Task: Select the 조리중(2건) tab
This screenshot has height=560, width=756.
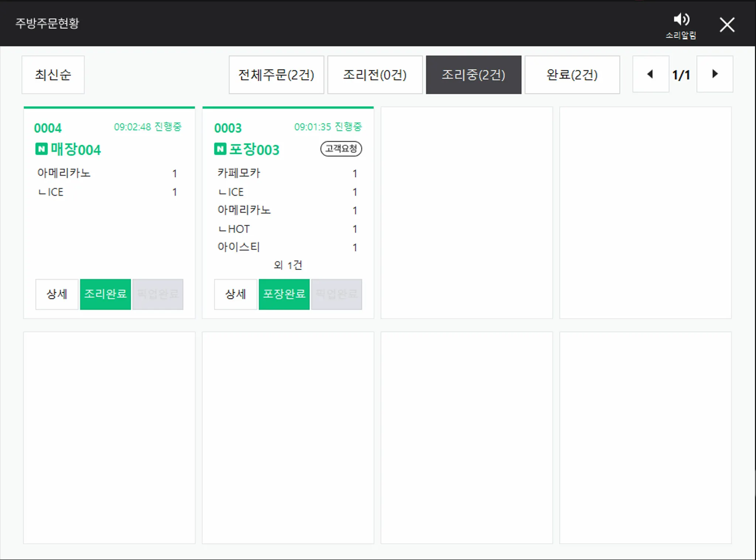Action: pos(473,75)
